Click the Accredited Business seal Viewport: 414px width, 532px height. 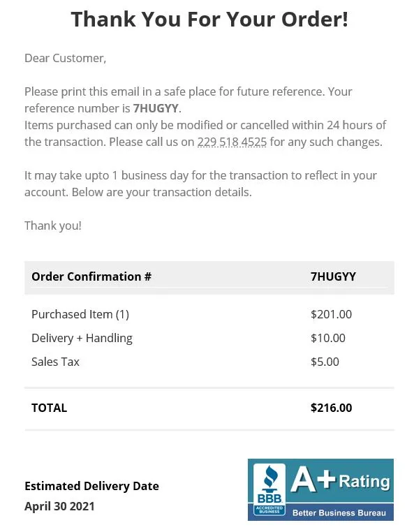click(269, 510)
